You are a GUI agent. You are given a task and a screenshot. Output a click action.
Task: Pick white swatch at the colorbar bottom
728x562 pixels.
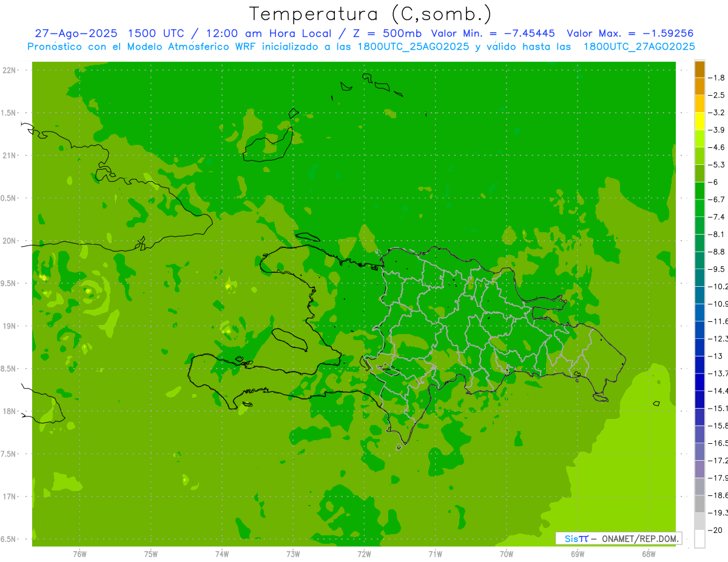(699, 539)
